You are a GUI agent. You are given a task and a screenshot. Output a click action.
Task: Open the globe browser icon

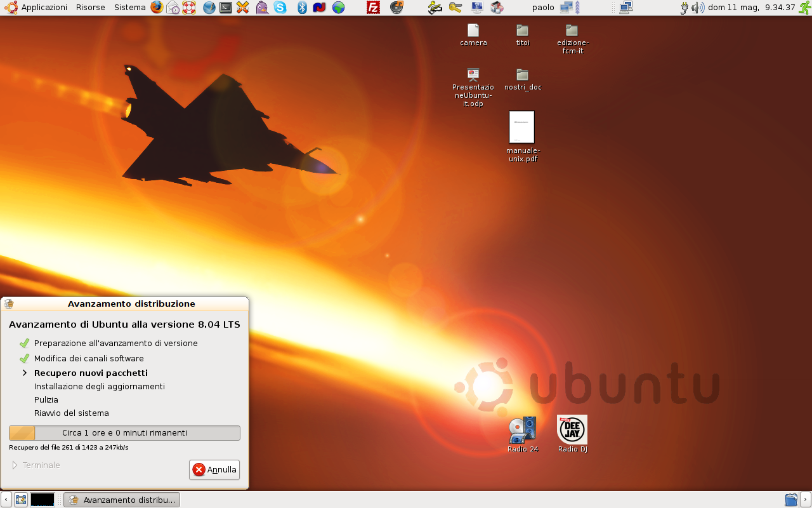(x=339, y=8)
